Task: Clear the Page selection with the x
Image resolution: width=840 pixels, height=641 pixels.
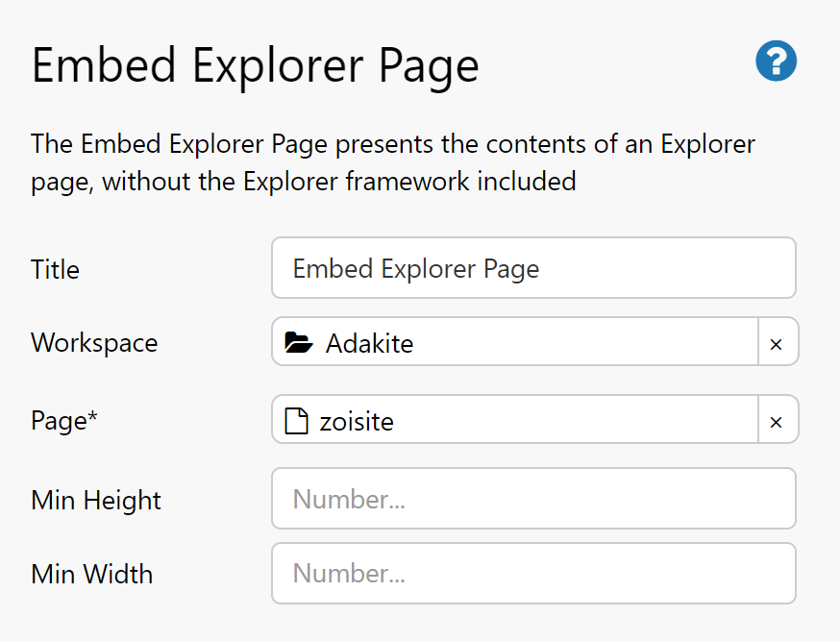Action: coord(777,422)
